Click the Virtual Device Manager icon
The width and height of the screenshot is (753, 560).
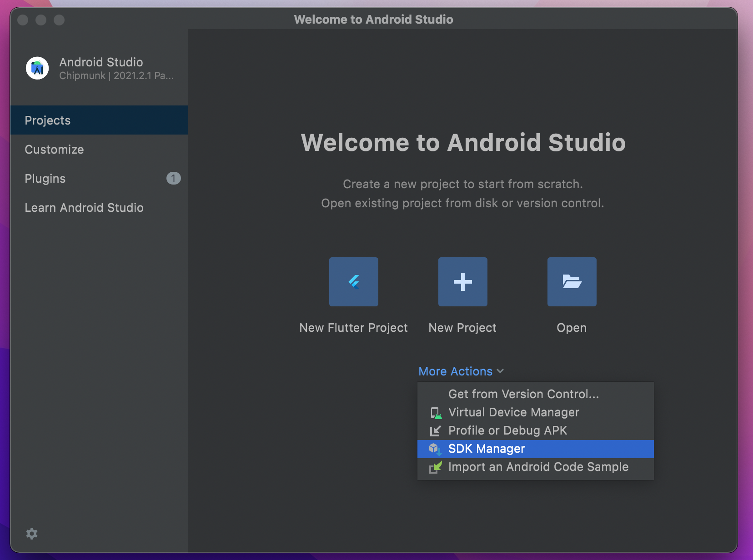(436, 413)
